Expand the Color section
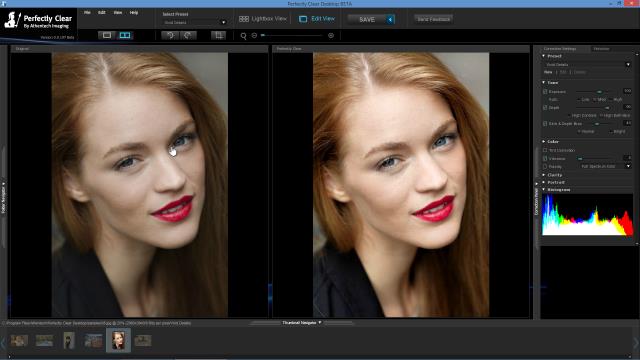Screen dimensions: 640x360 tap(544, 141)
